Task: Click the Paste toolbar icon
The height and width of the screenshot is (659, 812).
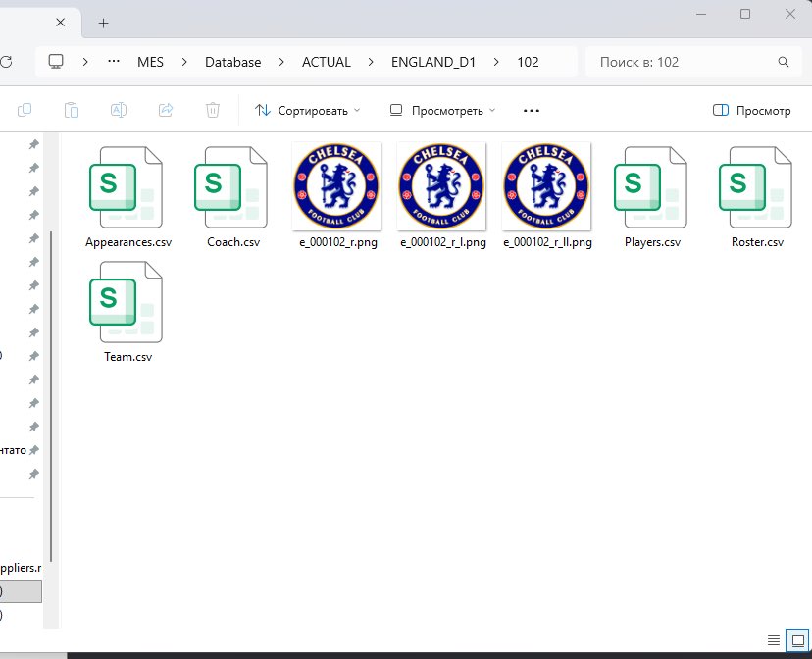Action: click(x=72, y=110)
